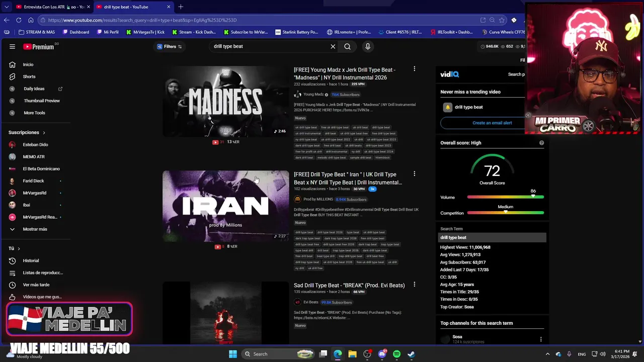Open the Filters dropdown
The width and height of the screenshot is (644, 362).
coord(169,46)
